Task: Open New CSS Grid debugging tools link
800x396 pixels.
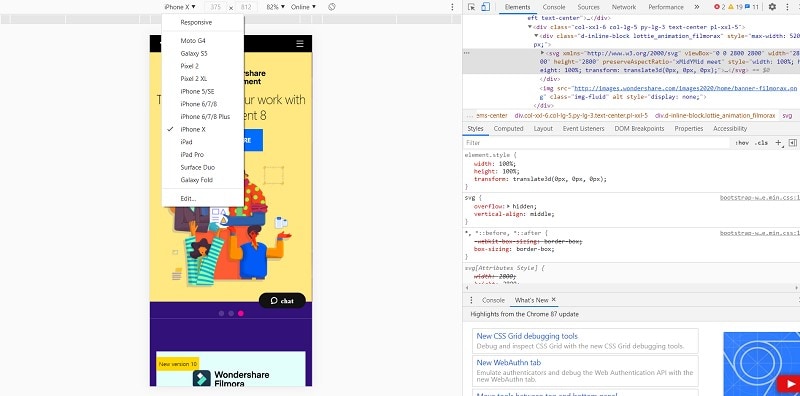Action: [527, 336]
